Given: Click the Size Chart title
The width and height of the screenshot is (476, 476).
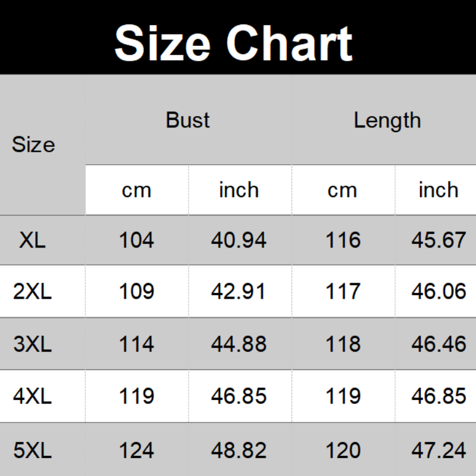Looking at the screenshot, I should coord(233,42).
